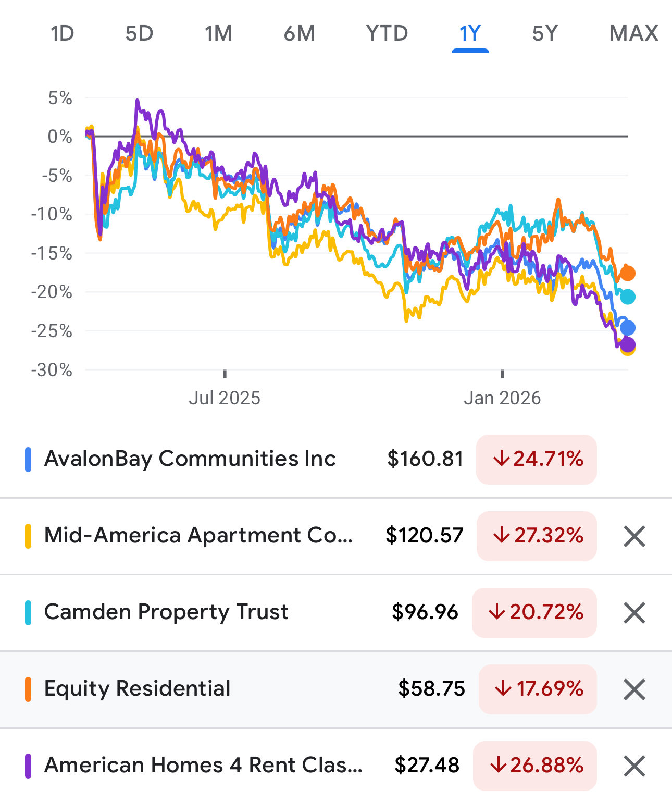Image resolution: width=672 pixels, height=802 pixels.
Task: Select the YTD range tab
Action: (x=387, y=33)
